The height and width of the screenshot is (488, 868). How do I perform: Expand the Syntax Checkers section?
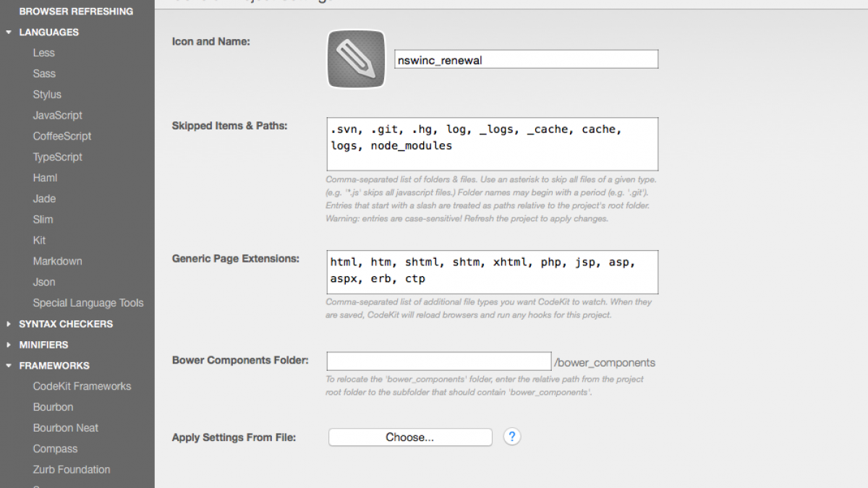click(x=9, y=324)
